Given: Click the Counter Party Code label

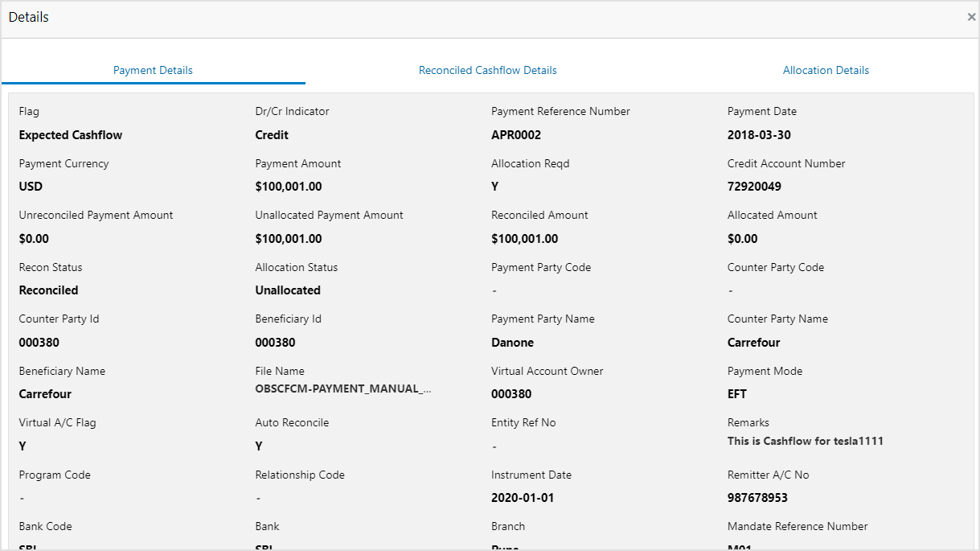Looking at the screenshot, I should coord(776,267).
